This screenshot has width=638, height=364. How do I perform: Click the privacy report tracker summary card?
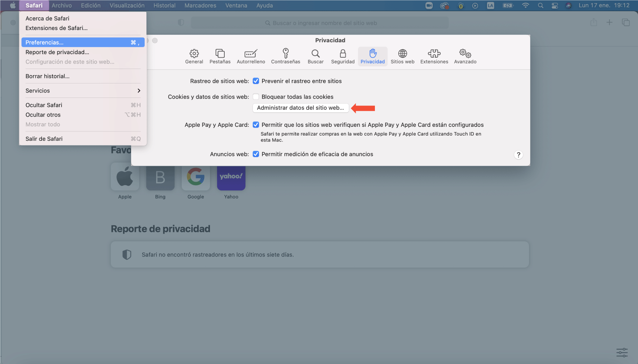tap(320, 255)
